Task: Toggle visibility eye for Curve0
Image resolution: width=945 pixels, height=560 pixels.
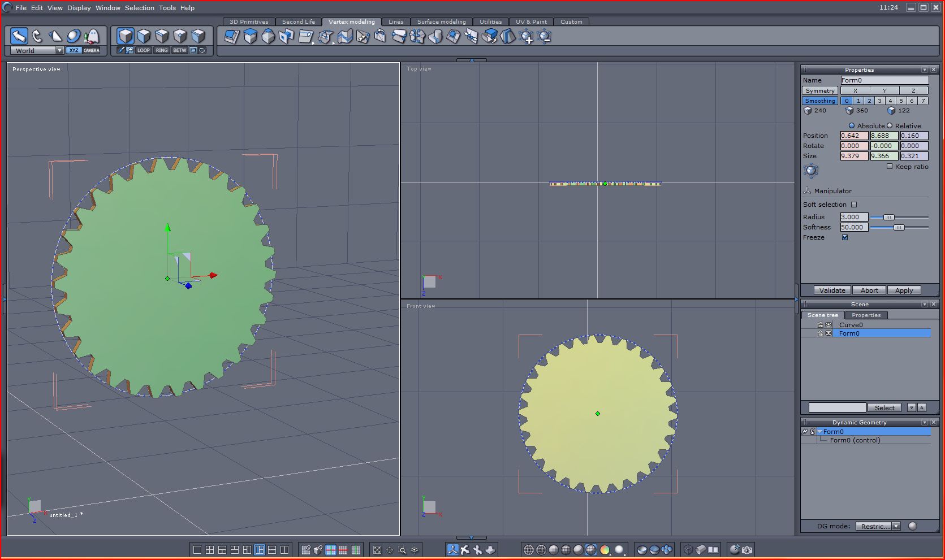Action: click(829, 325)
